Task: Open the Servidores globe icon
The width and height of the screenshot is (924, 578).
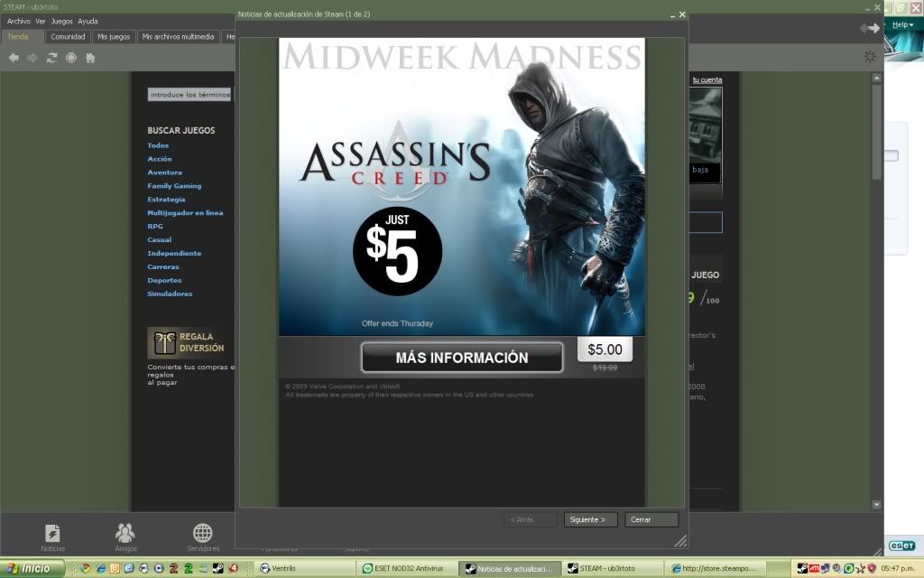Action: coord(203,537)
